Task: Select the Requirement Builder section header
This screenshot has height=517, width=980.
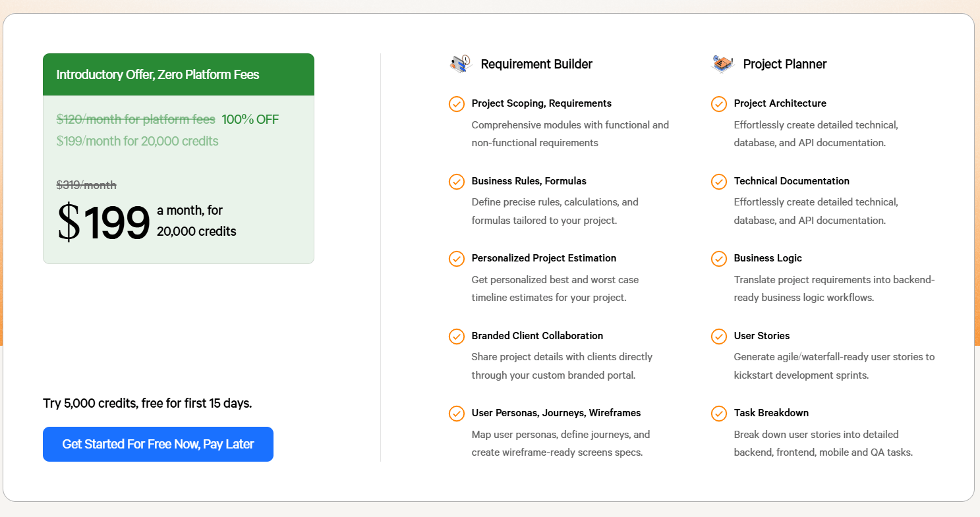Action: click(537, 64)
